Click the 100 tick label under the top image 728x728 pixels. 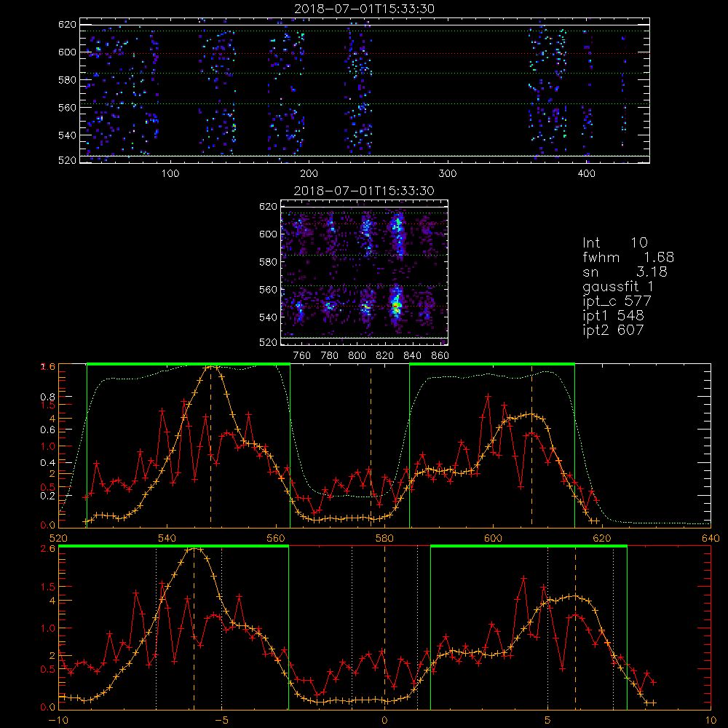pos(170,174)
